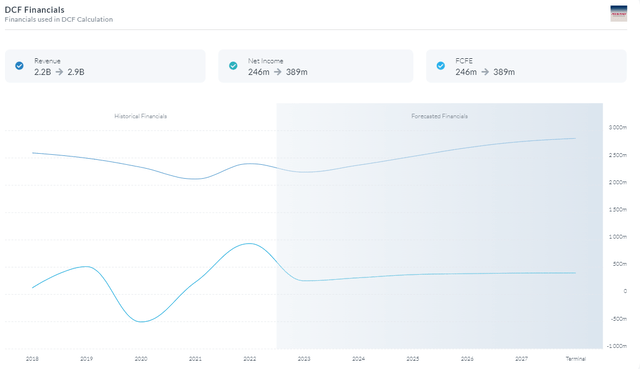Viewport: 640px width, 369px height.
Task: Click the 'Financials used in DCF Calculation' subtitle
Action: coord(59,19)
